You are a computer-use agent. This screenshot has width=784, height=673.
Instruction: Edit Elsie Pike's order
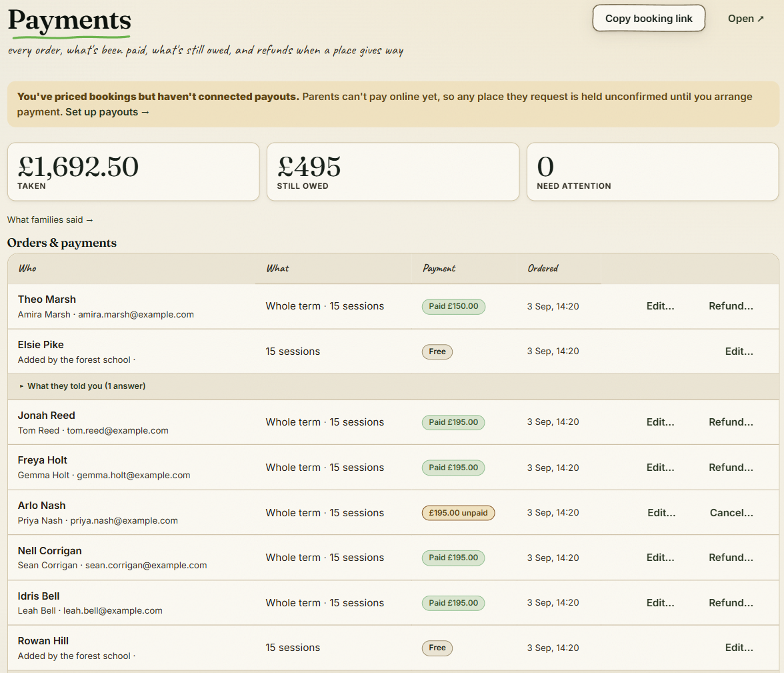tap(739, 352)
